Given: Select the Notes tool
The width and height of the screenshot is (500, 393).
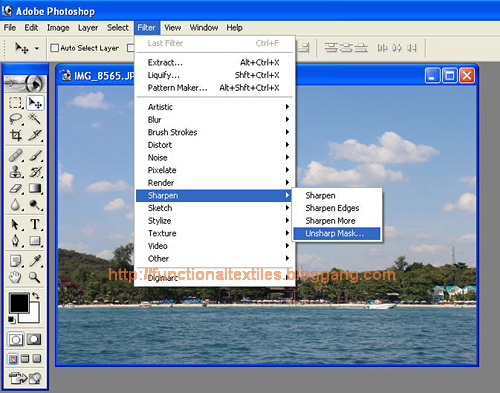Looking at the screenshot, I should click(15, 261).
